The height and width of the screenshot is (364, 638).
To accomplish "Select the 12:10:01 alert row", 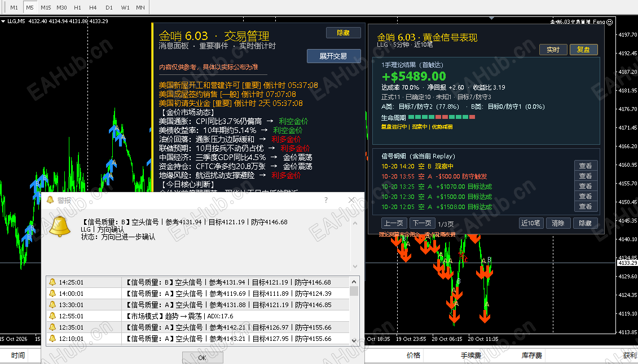I will tap(198, 339).
